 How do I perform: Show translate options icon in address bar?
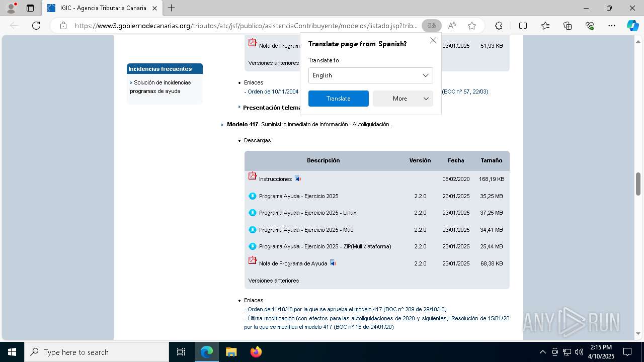[x=432, y=26]
